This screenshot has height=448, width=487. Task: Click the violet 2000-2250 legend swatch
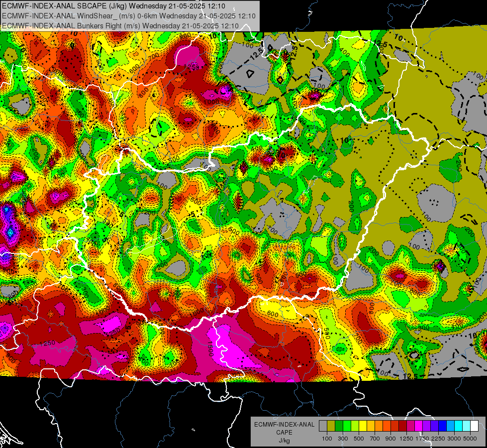(x=434, y=426)
